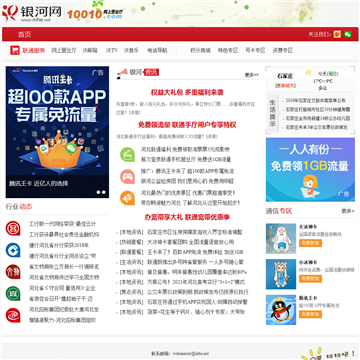Viewport: 360px width, 360px height.
Task: Click 更换城市 under 石家庄
Action: (285, 86)
